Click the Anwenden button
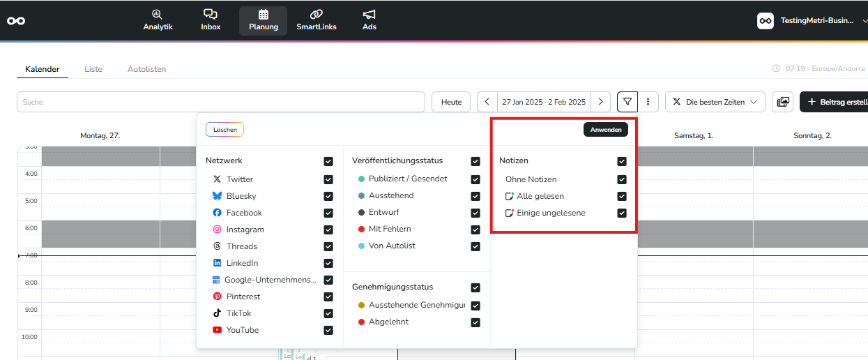868x360 pixels. (x=606, y=130)
